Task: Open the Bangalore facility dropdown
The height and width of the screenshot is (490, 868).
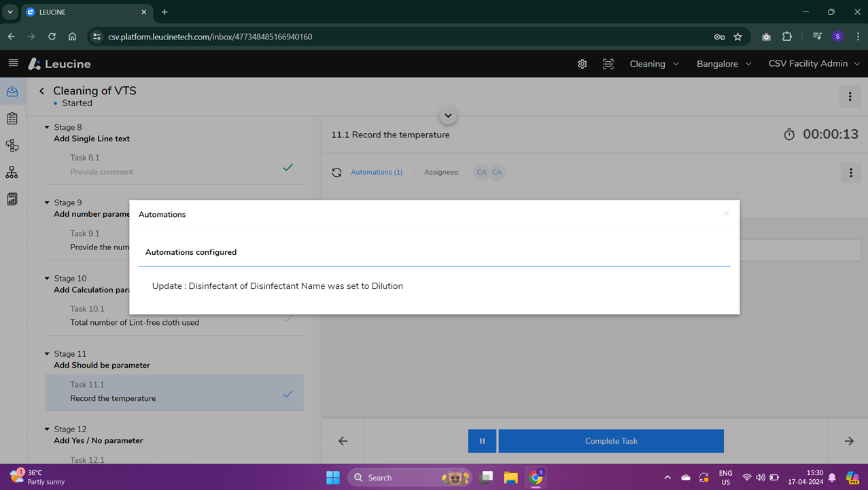Action: [724, 64]
